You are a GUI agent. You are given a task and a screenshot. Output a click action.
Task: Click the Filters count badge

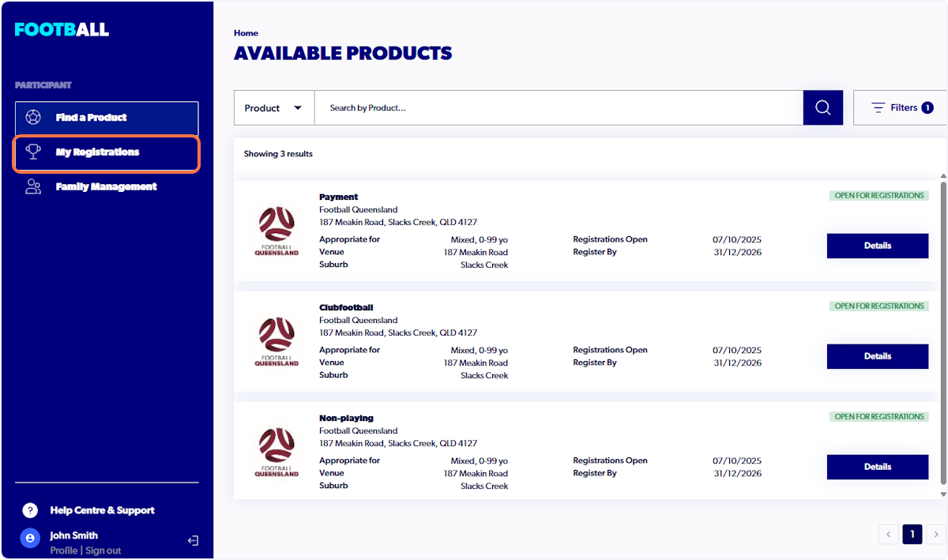pos(927,107)
